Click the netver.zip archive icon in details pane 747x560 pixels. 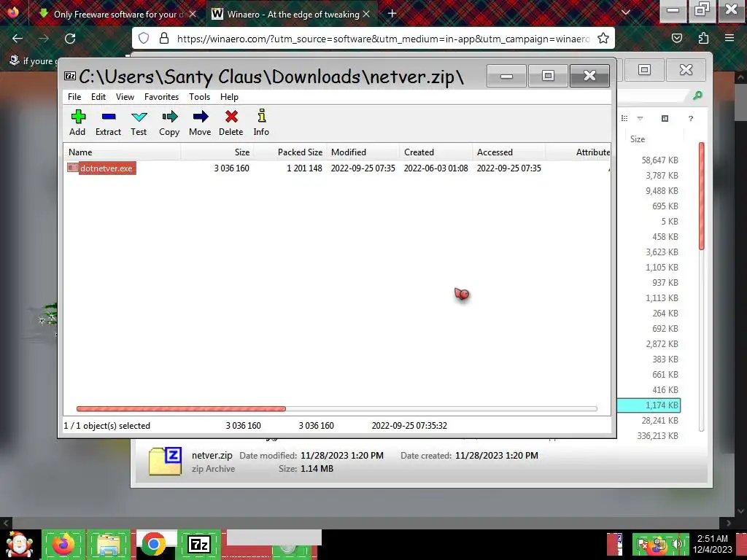point(165,461)
